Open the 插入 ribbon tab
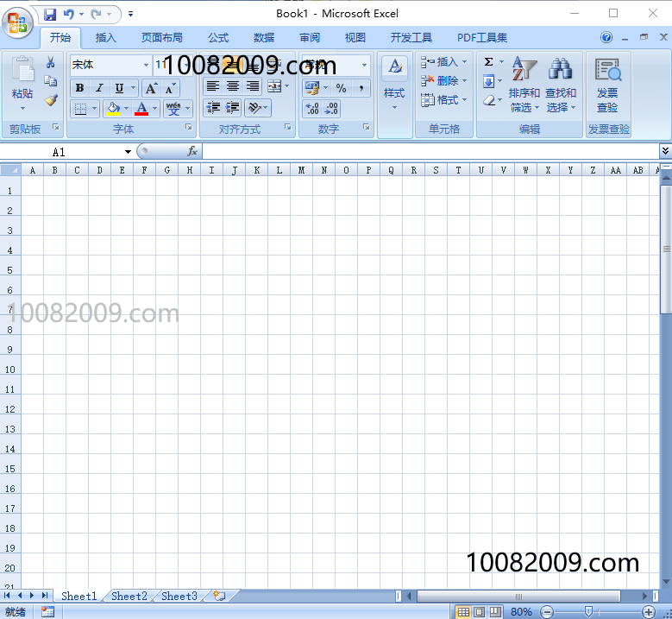This screenshot has height=619, width=672. pyautogui.click(x=105, y=37)
